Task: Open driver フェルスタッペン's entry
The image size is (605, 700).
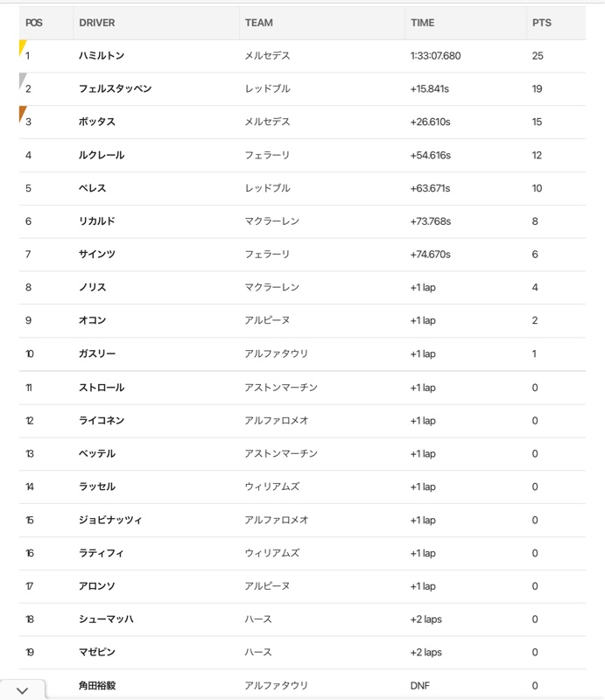Action: 116,88
